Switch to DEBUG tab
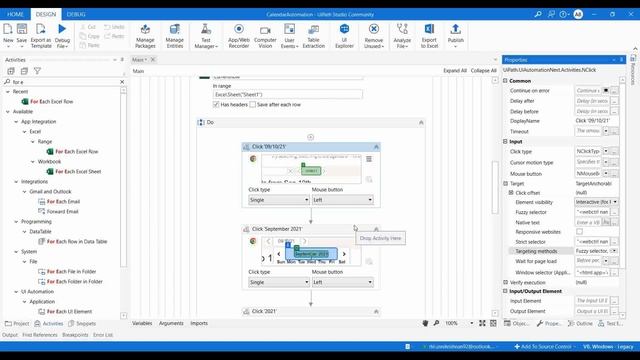Screen dimensions: 640x360 click(76, 14)
